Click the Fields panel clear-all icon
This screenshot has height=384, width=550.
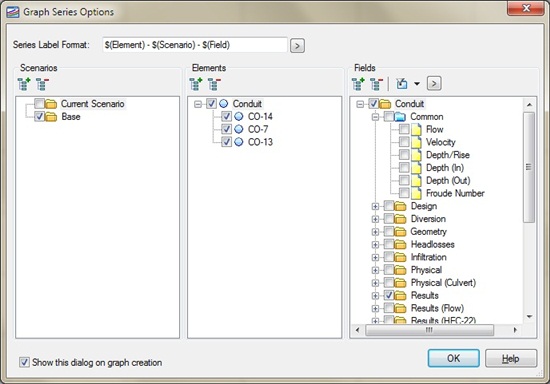(377, 84)
